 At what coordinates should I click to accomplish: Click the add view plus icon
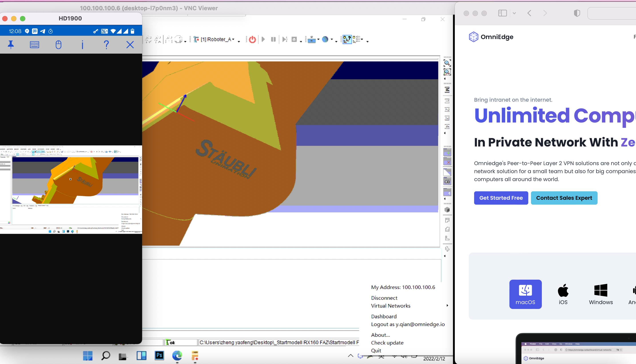pos(447,152)
